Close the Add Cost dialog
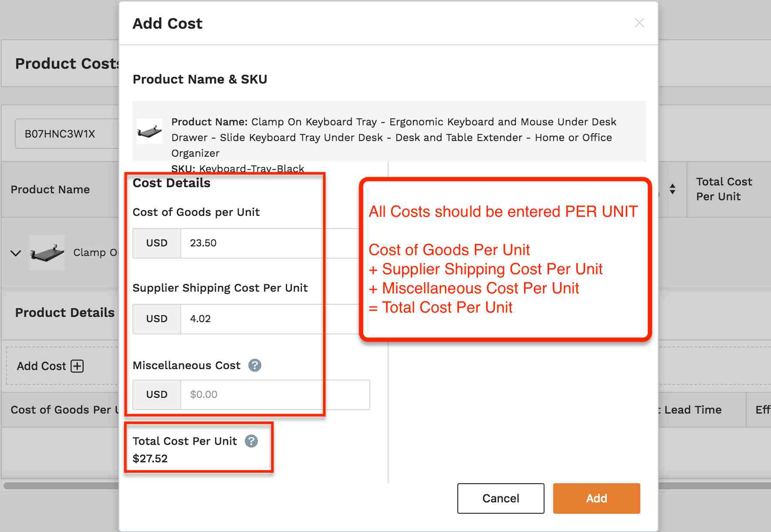Image resolution: width=771 pixels, height=532 pixels. (639, 23)
